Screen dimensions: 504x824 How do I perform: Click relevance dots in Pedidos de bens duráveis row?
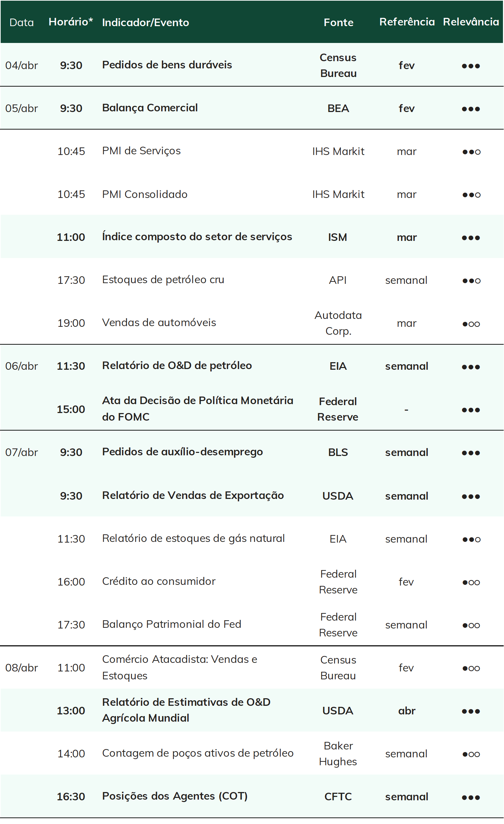pyautogui.click(x=471, y=66)
